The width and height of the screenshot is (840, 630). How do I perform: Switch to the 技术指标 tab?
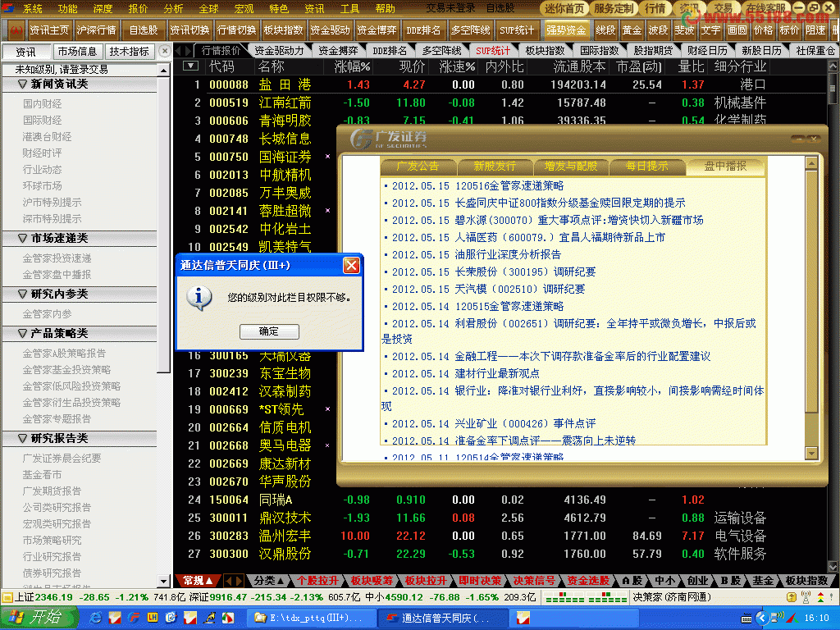129,52
